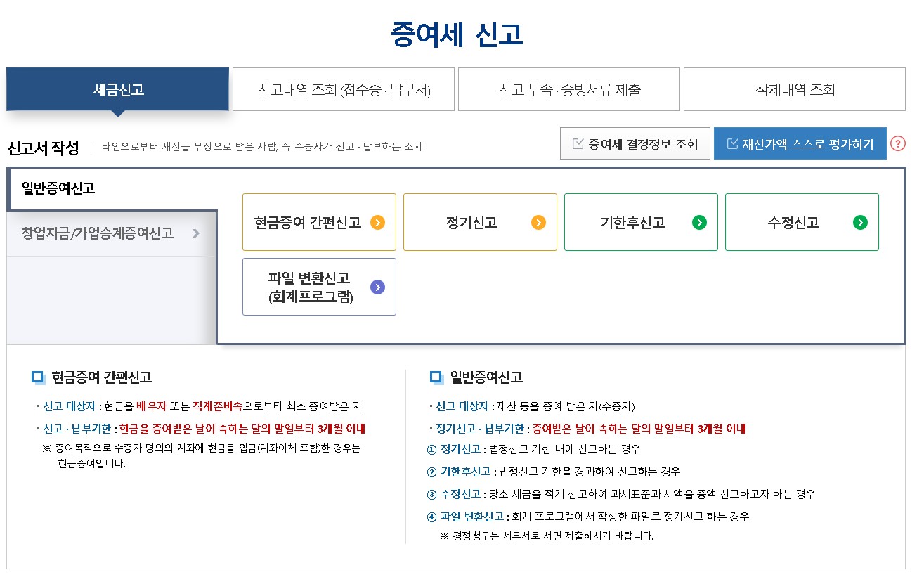Click the green arrow icon on 기한후신고
This screenshot has width=924, height=577.
700,222
